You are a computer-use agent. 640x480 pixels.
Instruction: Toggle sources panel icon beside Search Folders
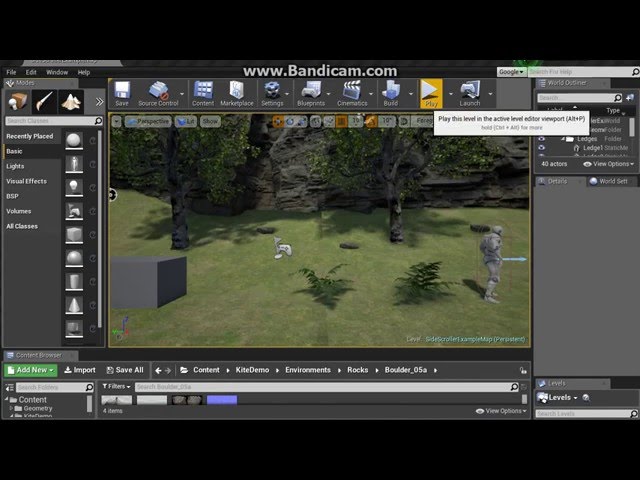click(x=10, y=387)
